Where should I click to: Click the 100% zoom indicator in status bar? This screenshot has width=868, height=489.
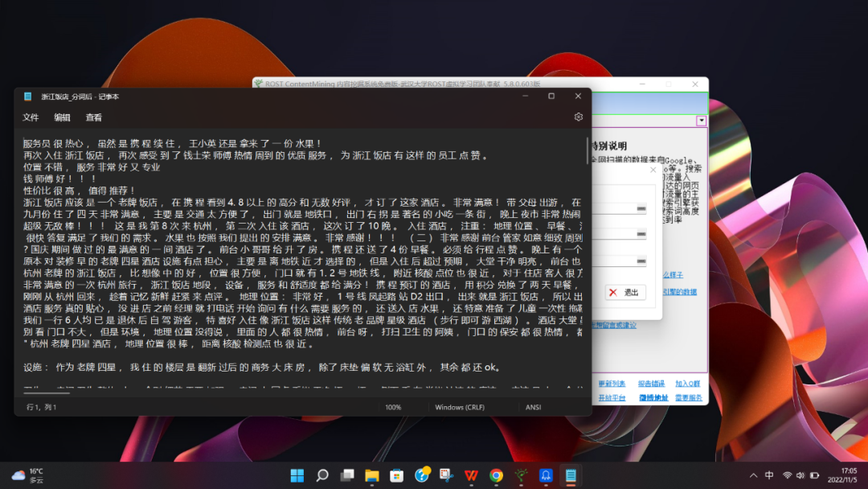coord(393,407)
